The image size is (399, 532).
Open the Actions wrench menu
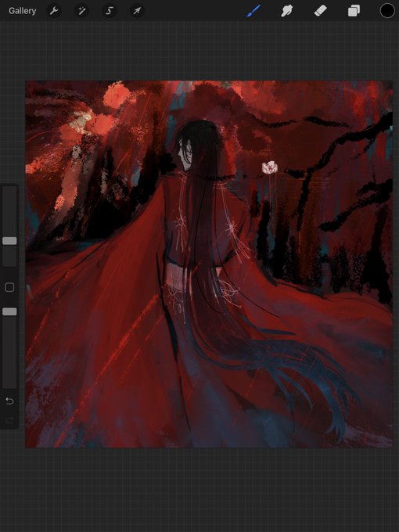(x=54, y=11)
